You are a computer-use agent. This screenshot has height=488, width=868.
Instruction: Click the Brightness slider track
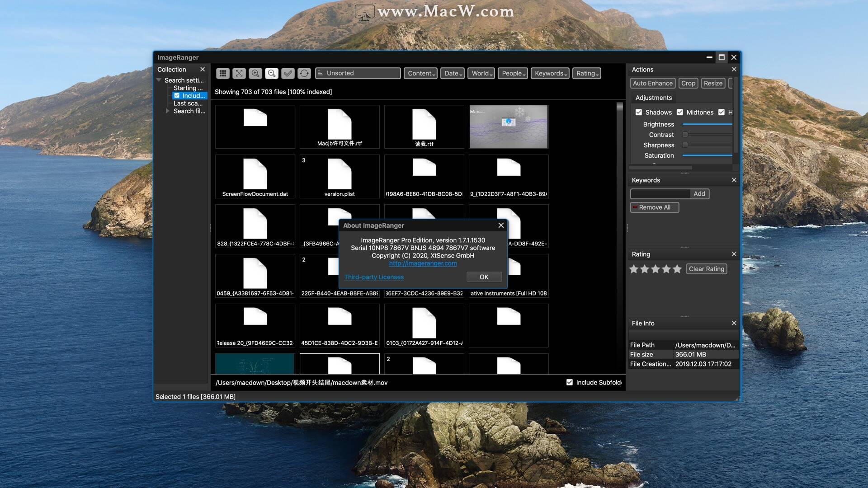point(707,124)
